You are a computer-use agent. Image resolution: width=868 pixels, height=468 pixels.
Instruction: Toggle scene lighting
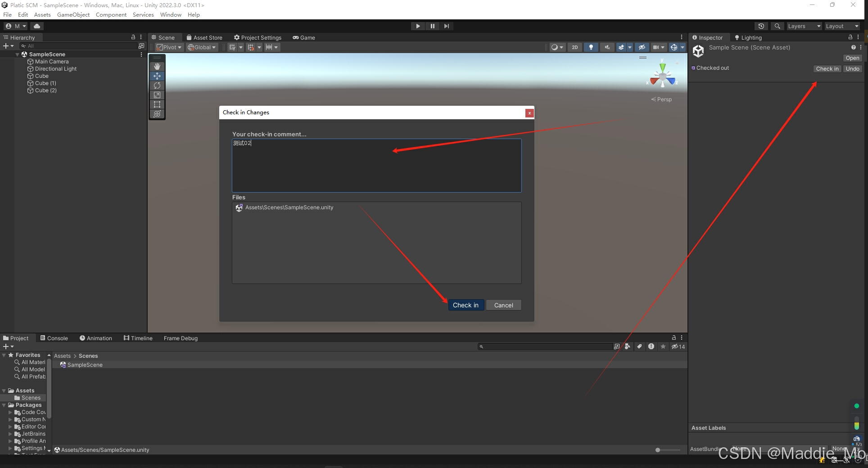pos(591,47)
